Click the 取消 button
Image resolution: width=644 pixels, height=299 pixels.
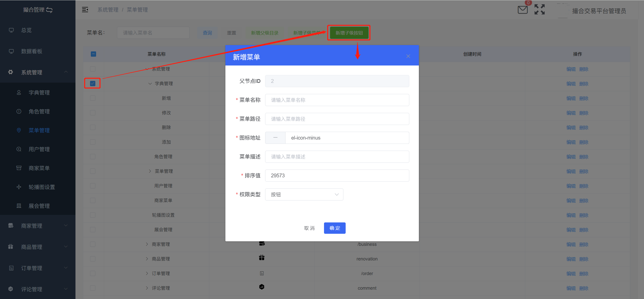coord(309,228)
